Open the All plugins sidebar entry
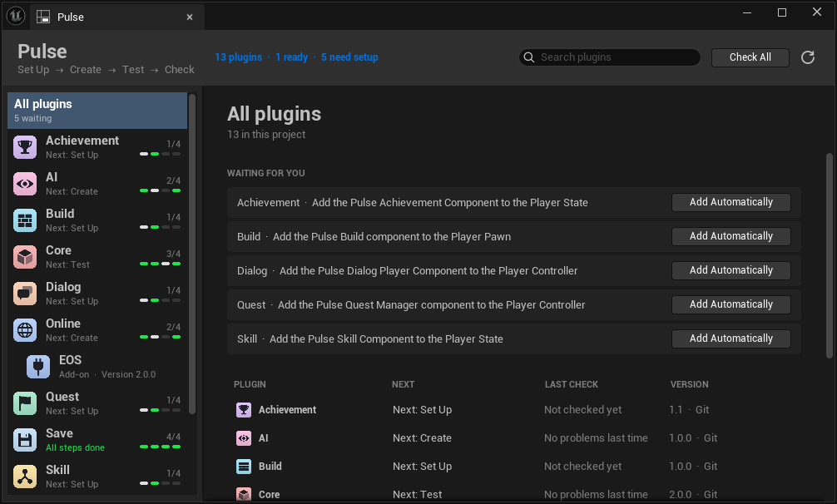837x504 pixels. click(x=97, y=111)
